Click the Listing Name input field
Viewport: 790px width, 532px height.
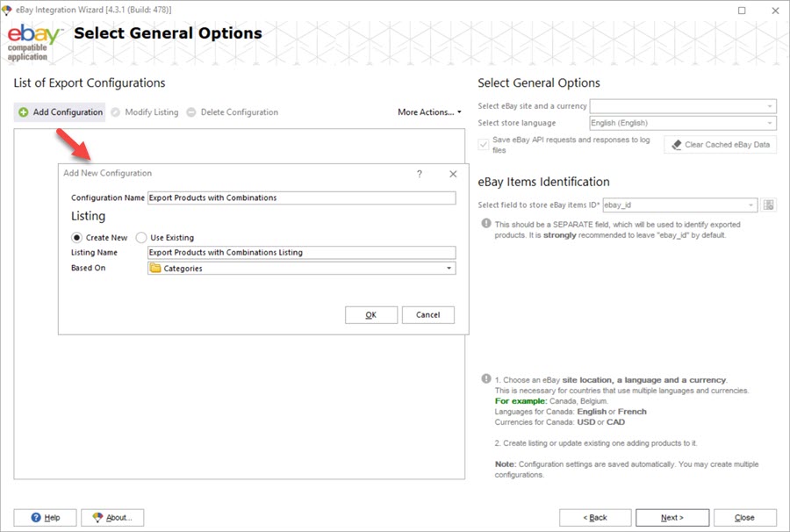302,253
